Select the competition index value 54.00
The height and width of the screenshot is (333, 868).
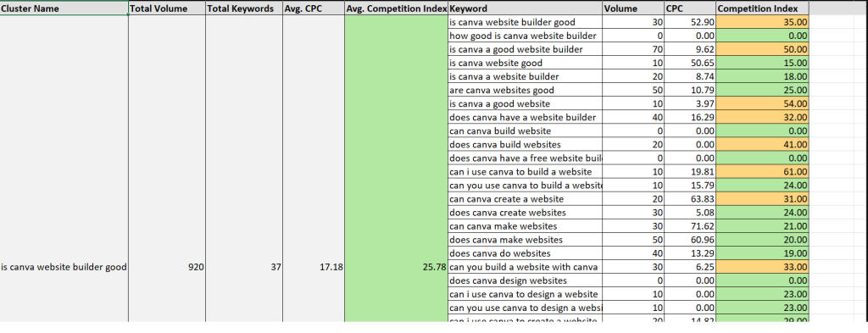click(762, 103)
